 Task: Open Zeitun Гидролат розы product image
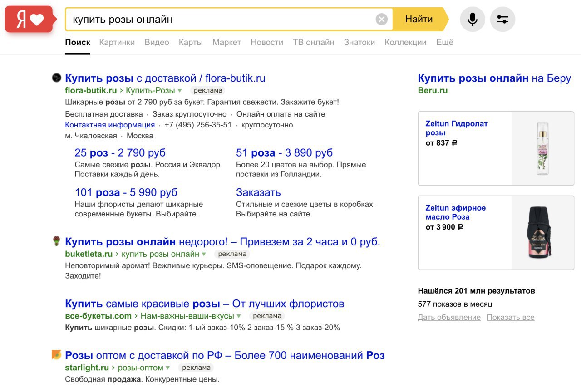(542, 148)
